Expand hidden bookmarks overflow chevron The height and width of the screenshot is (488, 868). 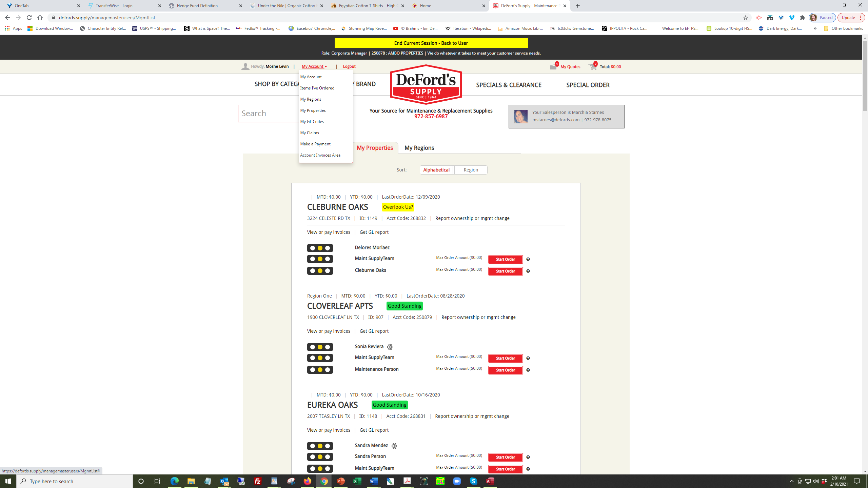click(x=815, y=28)
